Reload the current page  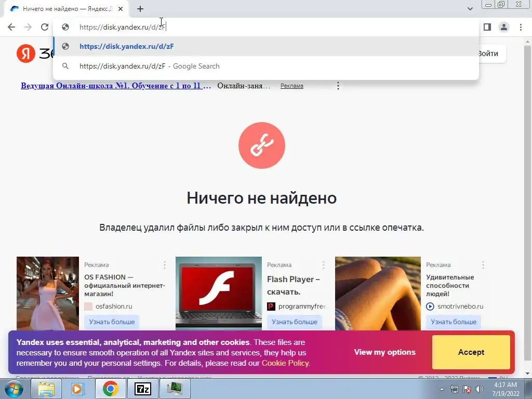[x=45, y=27]
